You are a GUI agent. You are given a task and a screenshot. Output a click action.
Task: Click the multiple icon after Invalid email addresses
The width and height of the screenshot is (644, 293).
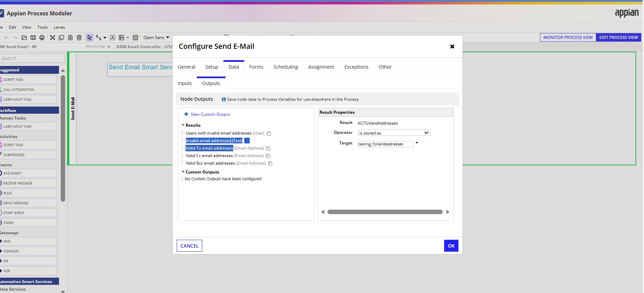point(247,141)
